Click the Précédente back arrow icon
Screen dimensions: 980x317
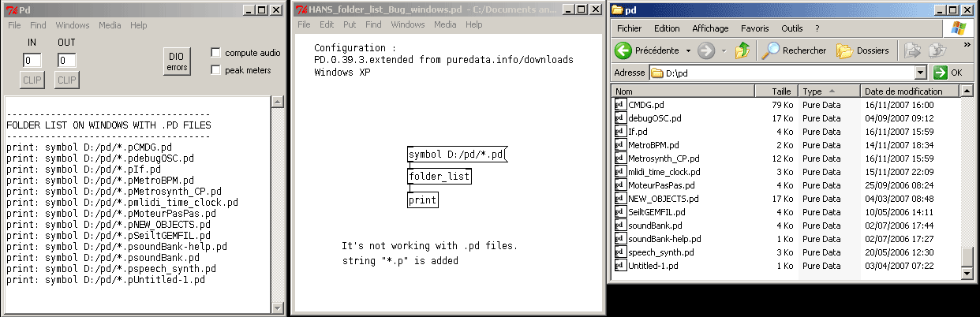pos(623,50)
